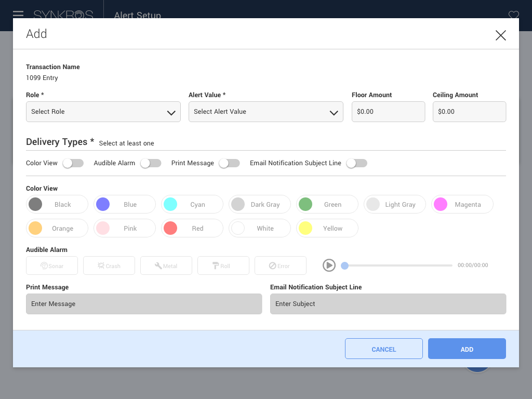Close the Add dialog with X

click(x=500, y=35)
